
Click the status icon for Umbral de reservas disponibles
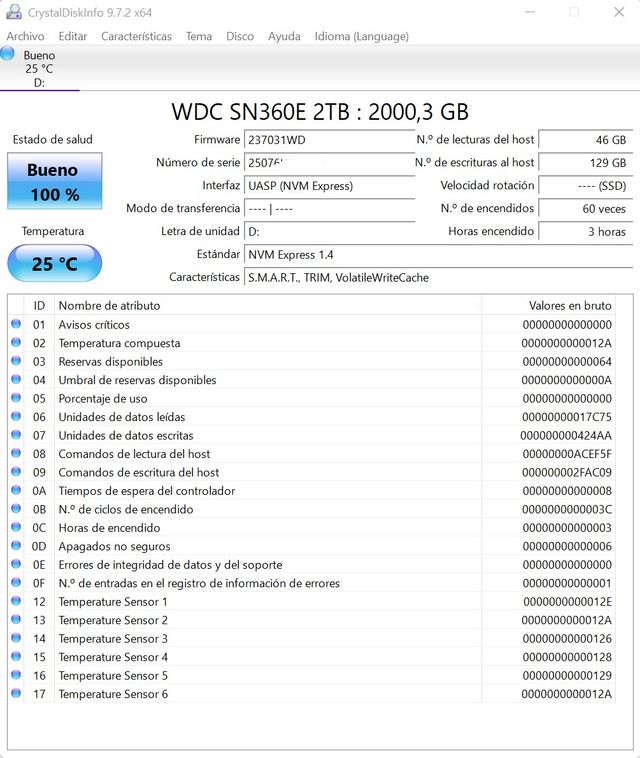16,379
